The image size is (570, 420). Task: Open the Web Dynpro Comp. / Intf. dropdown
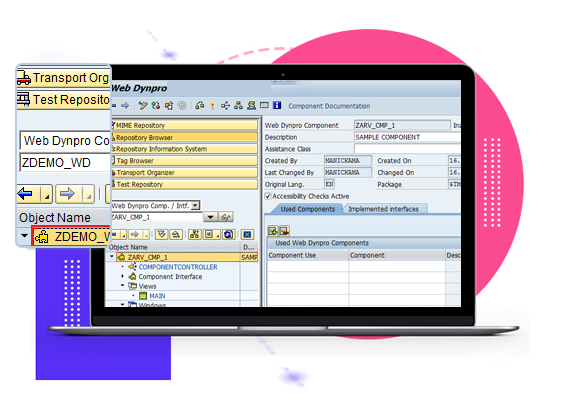coord(196,205)
